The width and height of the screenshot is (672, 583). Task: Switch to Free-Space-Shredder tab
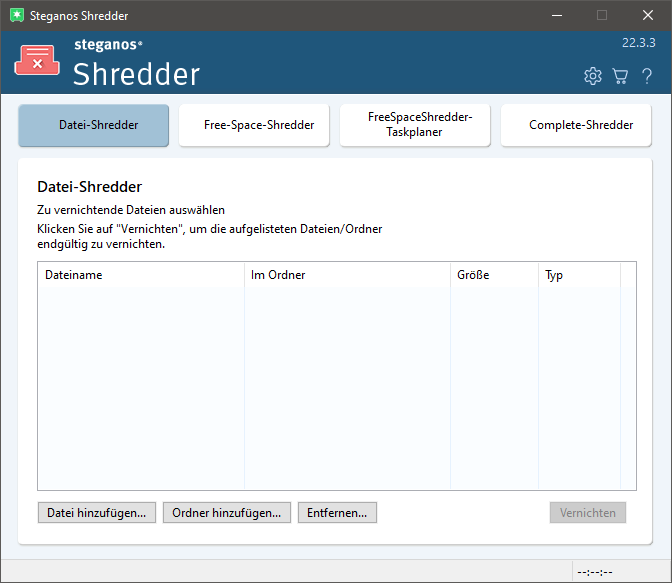(x=254, y=125)
